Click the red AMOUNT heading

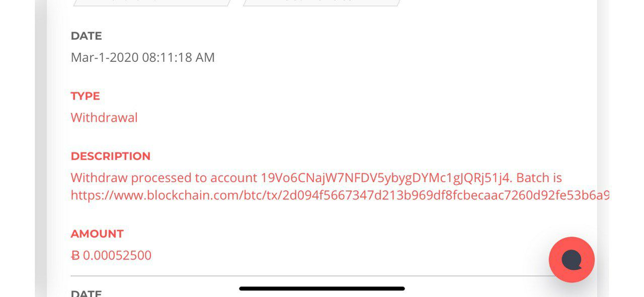[x=97, y=234]
